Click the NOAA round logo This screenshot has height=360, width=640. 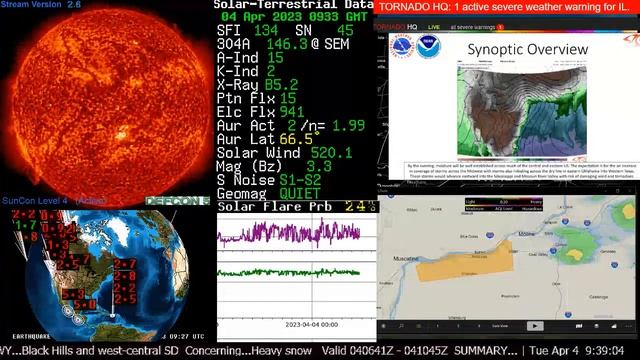(429, 47)
